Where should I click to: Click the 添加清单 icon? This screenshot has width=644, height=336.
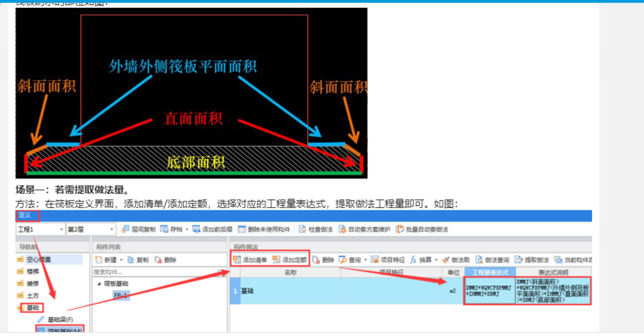click(x=237, y=259)
